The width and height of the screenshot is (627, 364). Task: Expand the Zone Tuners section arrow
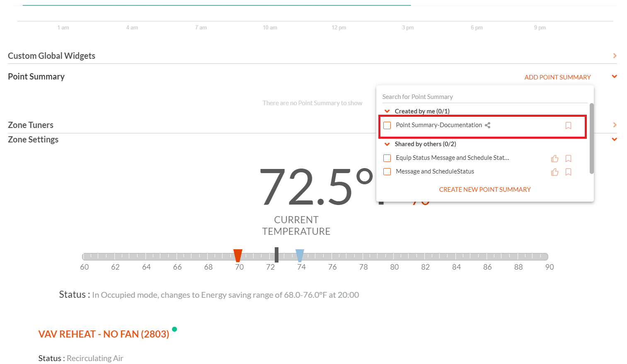[615, 125]
